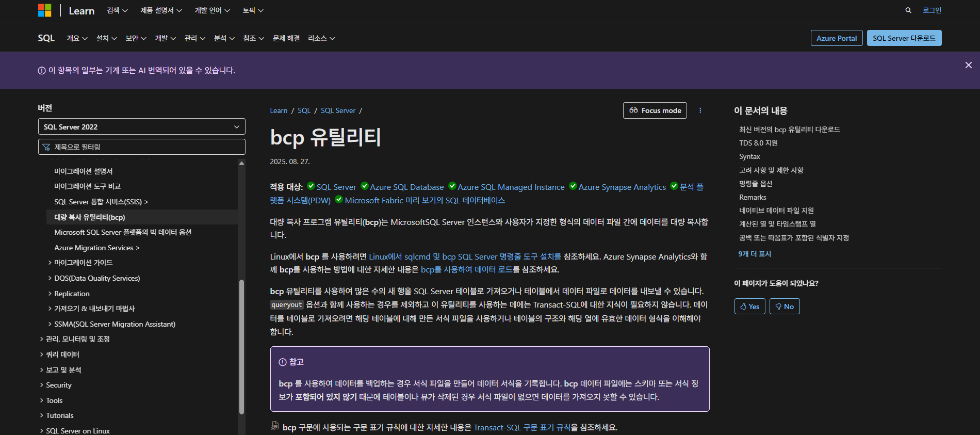Enable Focus mode

pyautogui.click(x=655, y=110)
